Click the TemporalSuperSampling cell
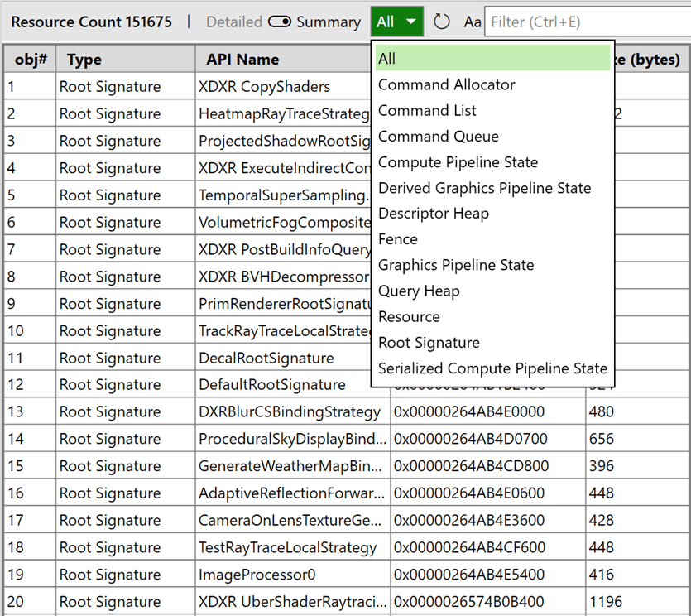 (284, 195)
